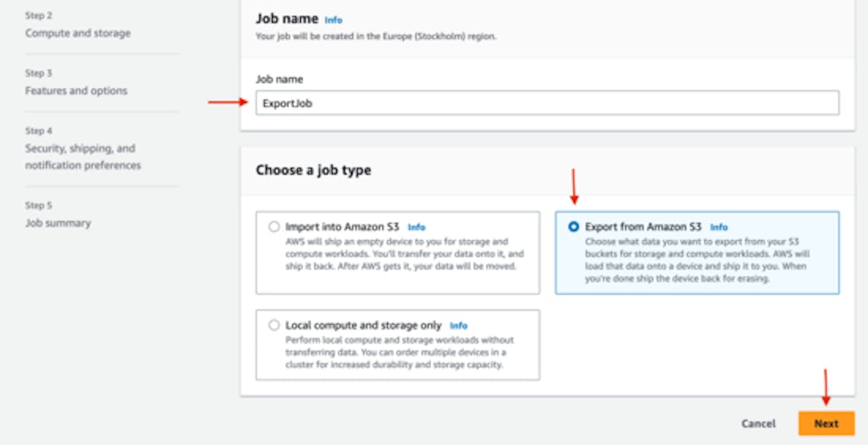Screen dimensions: 868x445
Task: Open Info link beside Job name heading
Action: (333, 20)
